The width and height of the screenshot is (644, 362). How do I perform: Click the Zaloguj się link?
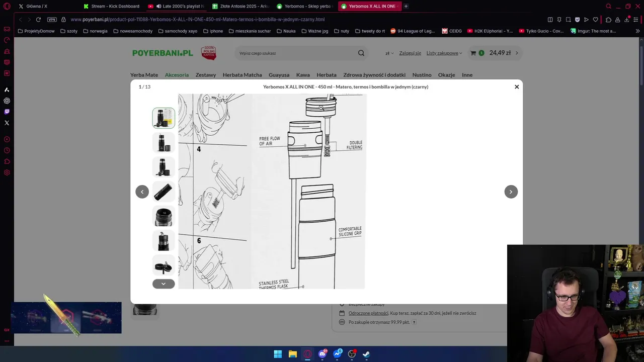pyautogui.click(x=410, y=53)
